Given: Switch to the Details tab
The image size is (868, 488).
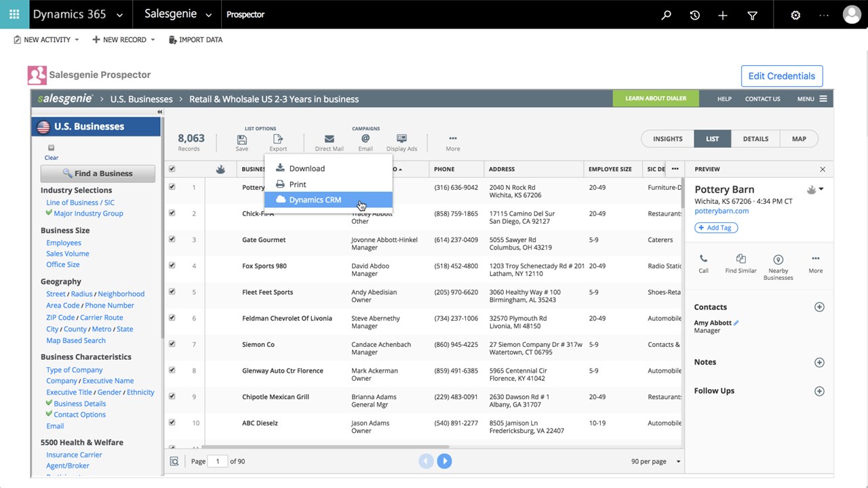Looking at the screenshot, I should [755, 139].
